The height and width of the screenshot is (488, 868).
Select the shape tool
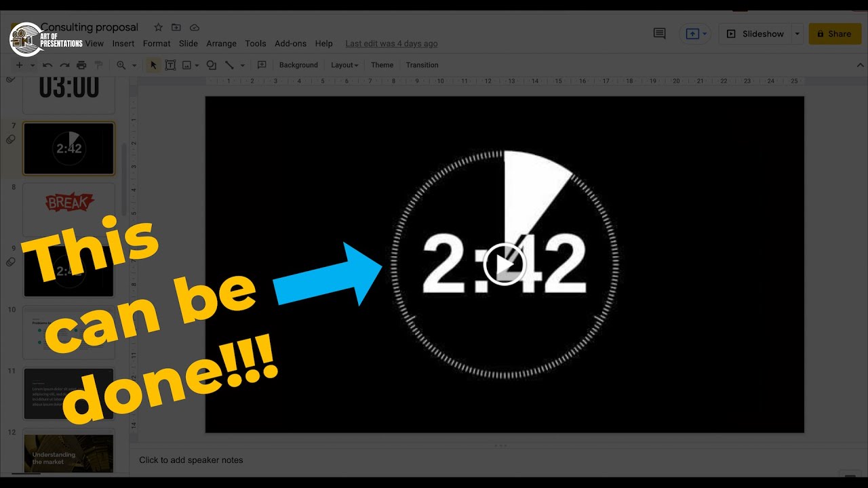[x=212, y=65]
